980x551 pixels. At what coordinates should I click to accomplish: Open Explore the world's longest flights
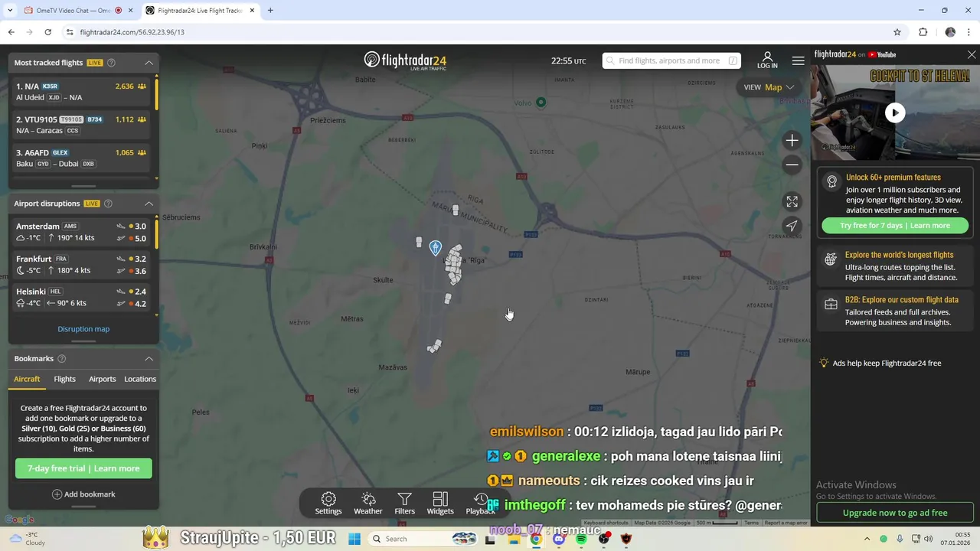point(895,266)
